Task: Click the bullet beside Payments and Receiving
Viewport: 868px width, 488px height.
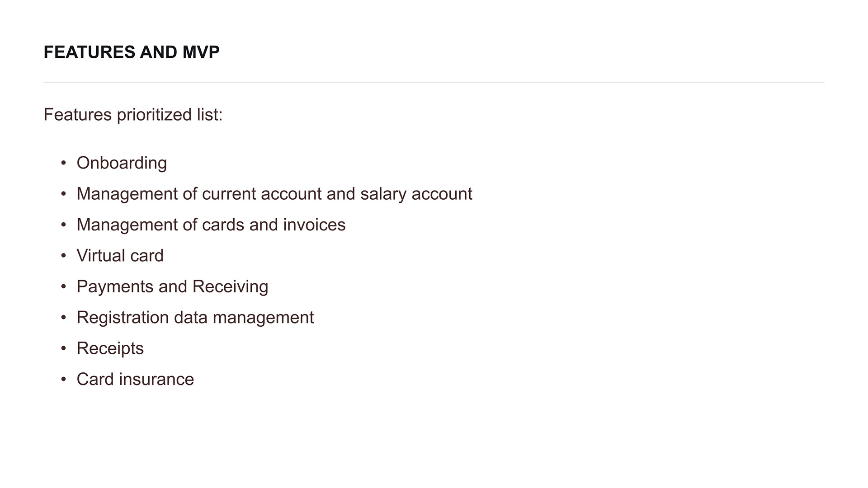Action: pos(64,286)
